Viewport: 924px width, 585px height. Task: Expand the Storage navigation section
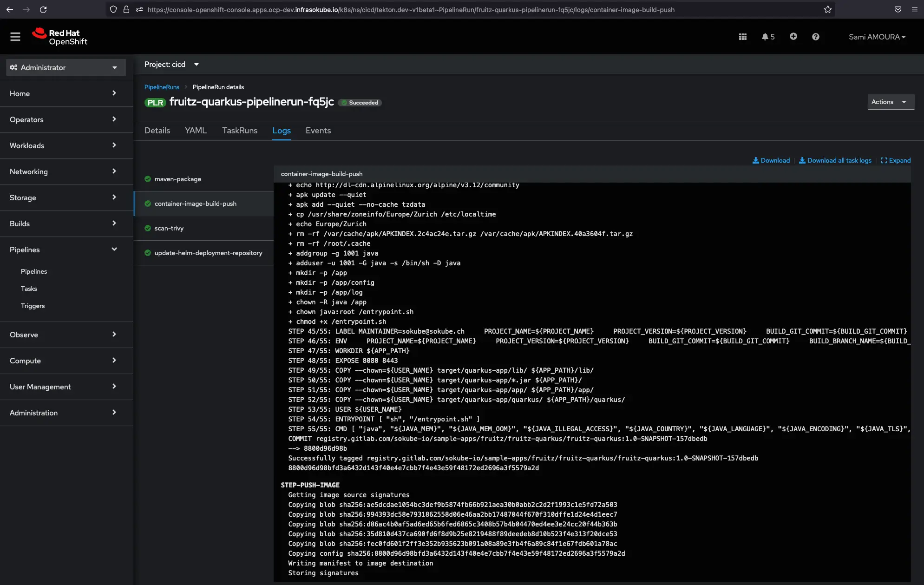(66, 197)
